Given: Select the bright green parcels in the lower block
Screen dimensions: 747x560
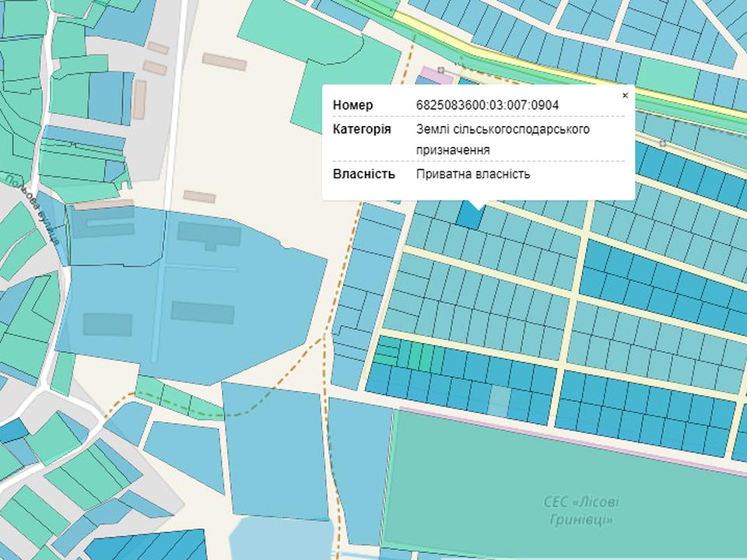Looking at the screenshot, I should pos(409,353).
